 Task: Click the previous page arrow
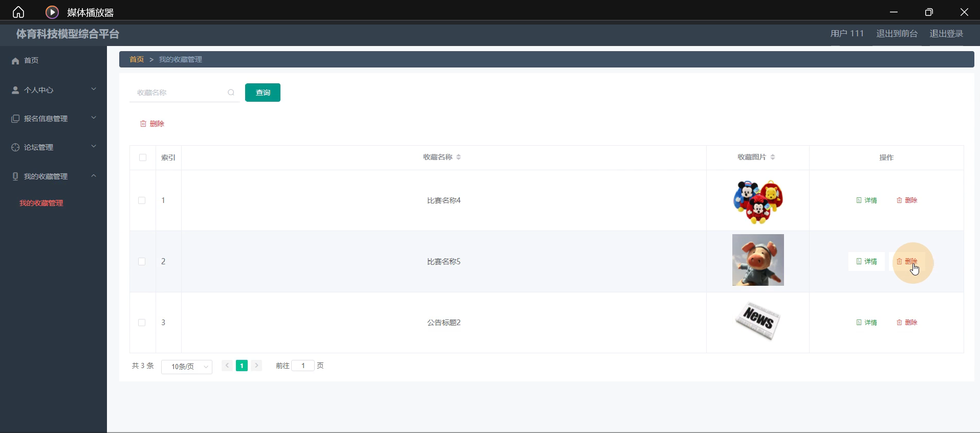[227, 366]
